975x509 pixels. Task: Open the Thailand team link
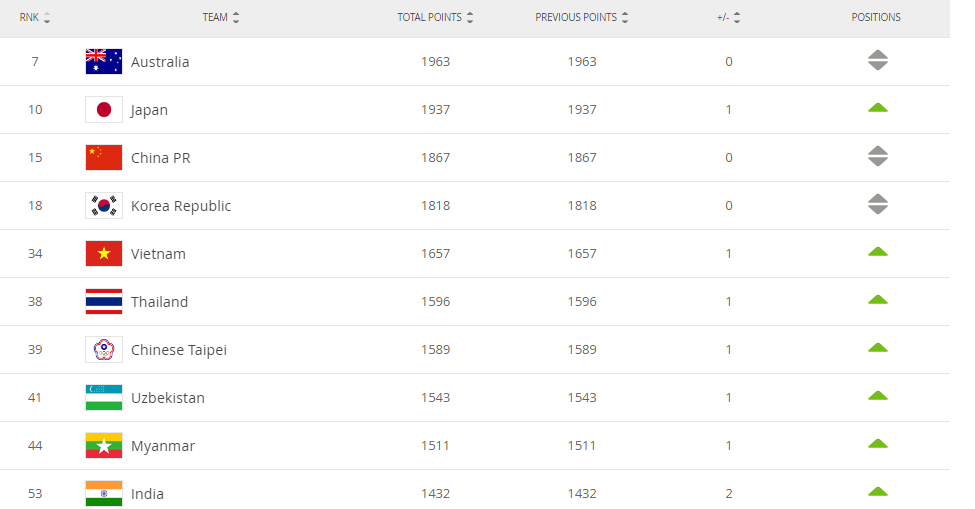(x=159, y=301)
